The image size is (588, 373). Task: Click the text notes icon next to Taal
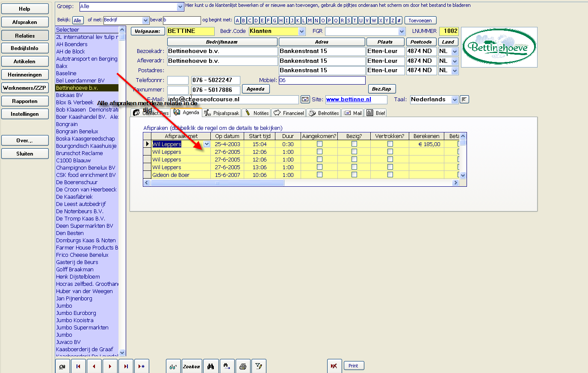click(x=464, y=100)
